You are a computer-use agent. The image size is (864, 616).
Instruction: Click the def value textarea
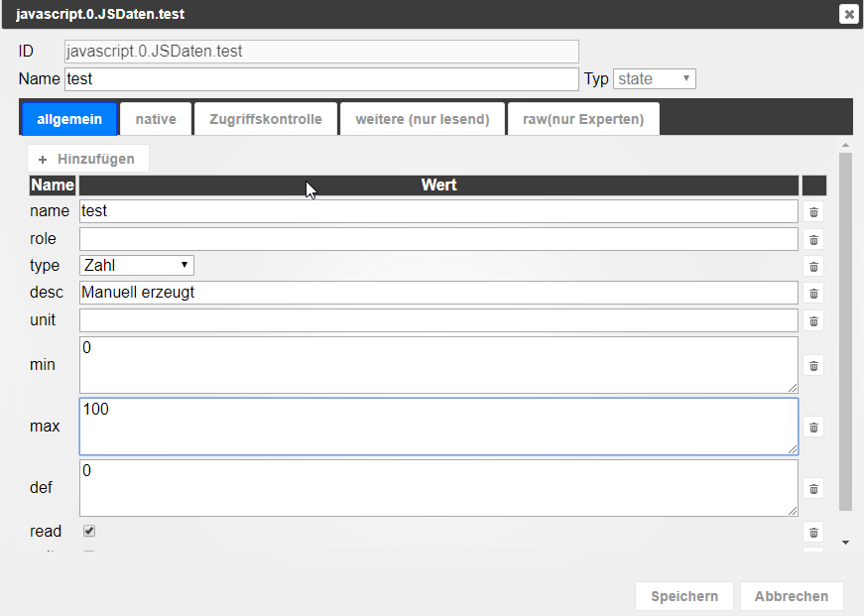pyautogui.click(x=438, y=488)
